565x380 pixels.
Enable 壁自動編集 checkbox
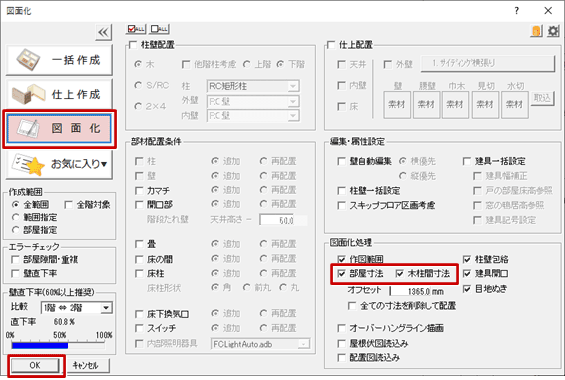(x=341, y=161)
